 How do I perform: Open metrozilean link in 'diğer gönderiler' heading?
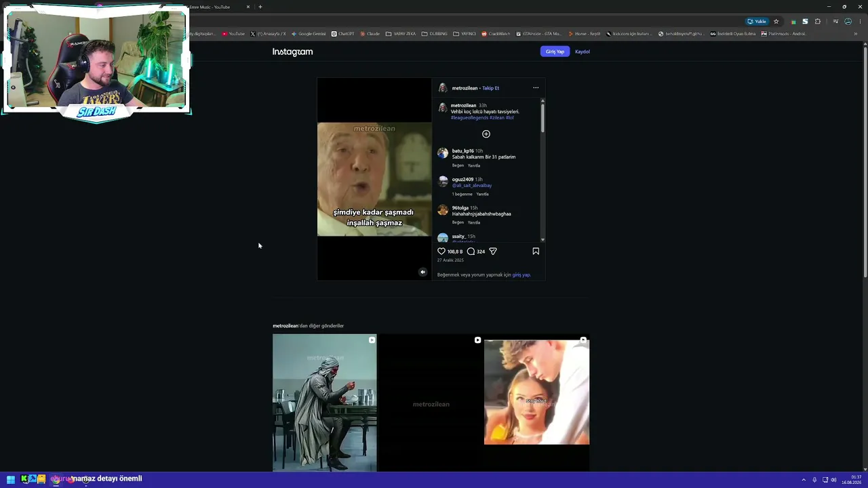tap(285, 326)
